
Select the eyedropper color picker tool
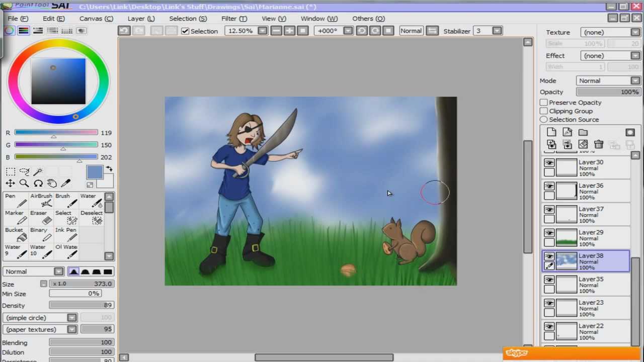coord(66,184)
